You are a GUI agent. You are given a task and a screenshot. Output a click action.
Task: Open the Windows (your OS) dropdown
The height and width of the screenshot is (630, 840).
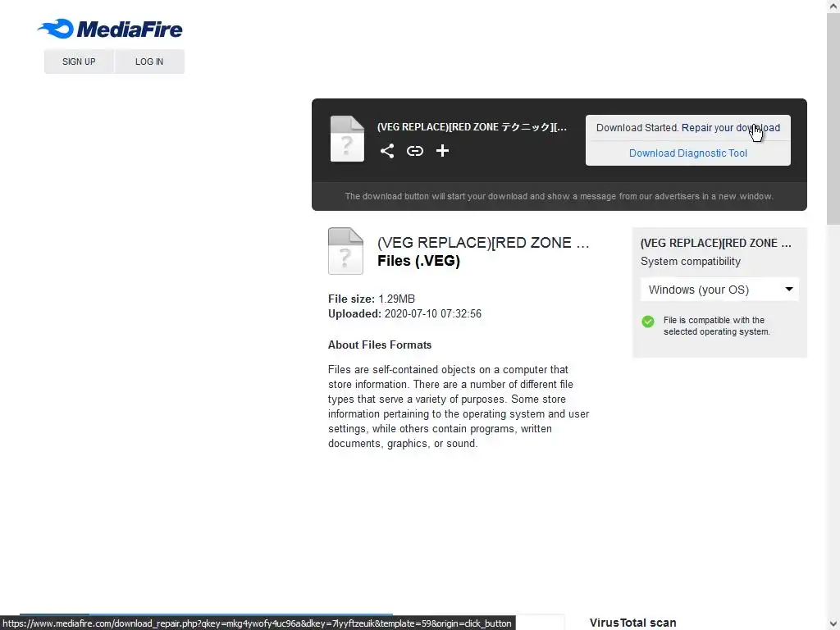[x=719, y=290]
